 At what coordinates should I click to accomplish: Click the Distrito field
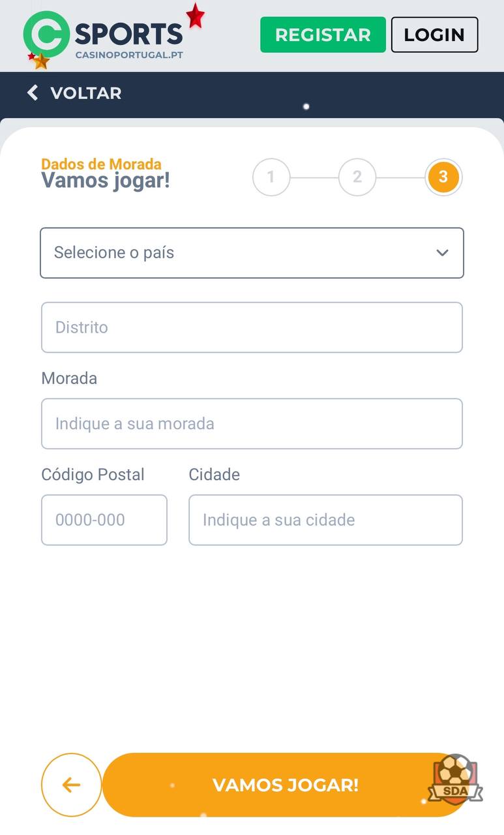click(252, 327)
